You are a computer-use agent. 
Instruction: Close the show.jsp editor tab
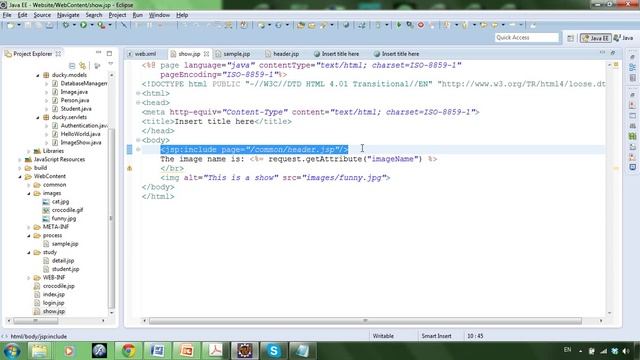206,54
